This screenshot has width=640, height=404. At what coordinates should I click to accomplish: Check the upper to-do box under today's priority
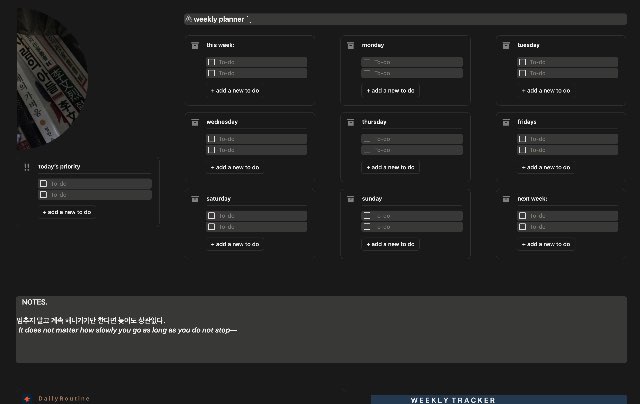pyautogui.click(x=43, y=184)
